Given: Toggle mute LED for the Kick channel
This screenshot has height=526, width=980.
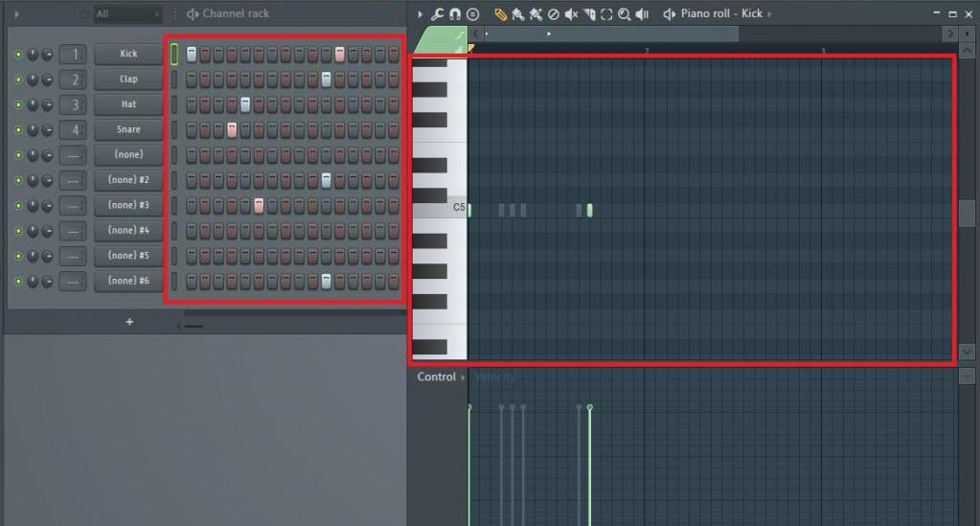Looking at the screenshot, I should [18, 55].
